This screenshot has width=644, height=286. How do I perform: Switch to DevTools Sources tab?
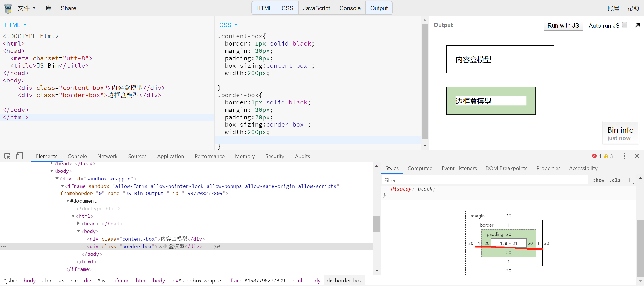(x=137, y=156)
